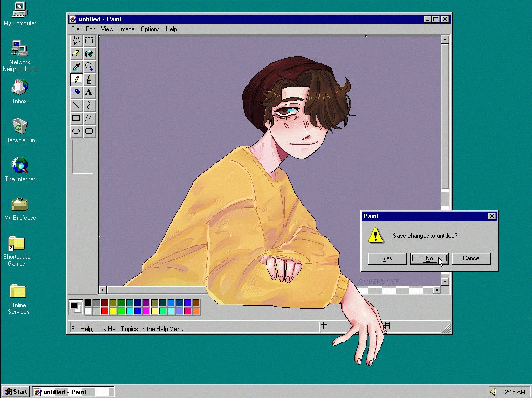Select the Free-Form Select tool
This screenshot has height=398, width=532.
76,40
